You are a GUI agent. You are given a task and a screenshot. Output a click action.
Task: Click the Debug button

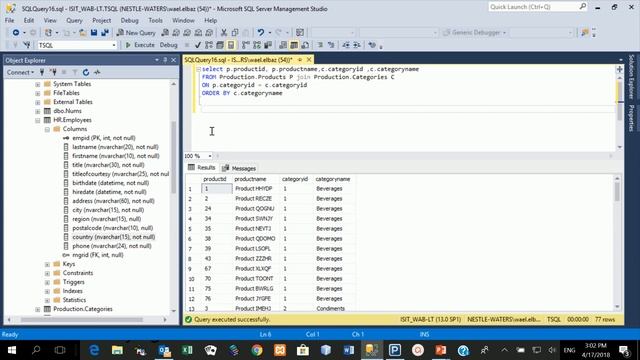(168, 45)
